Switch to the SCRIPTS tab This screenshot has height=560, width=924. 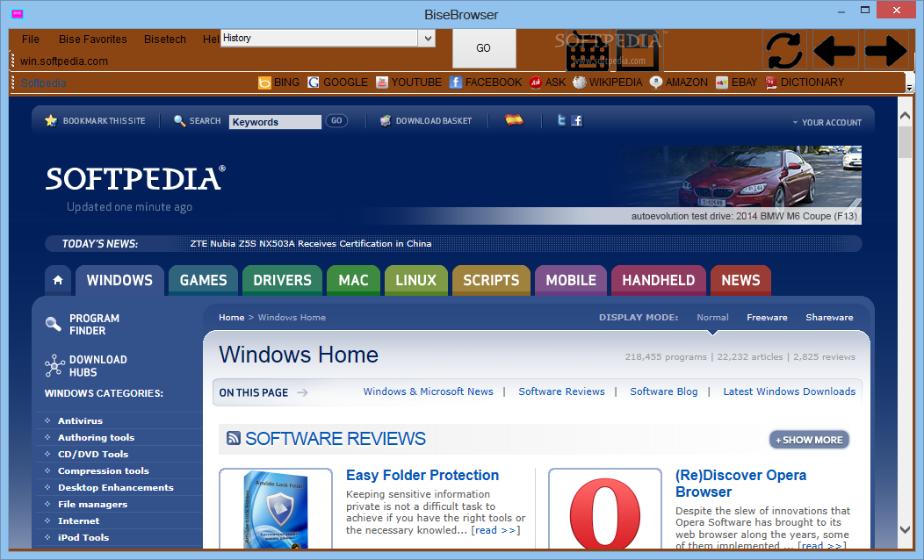click(492, 280)
